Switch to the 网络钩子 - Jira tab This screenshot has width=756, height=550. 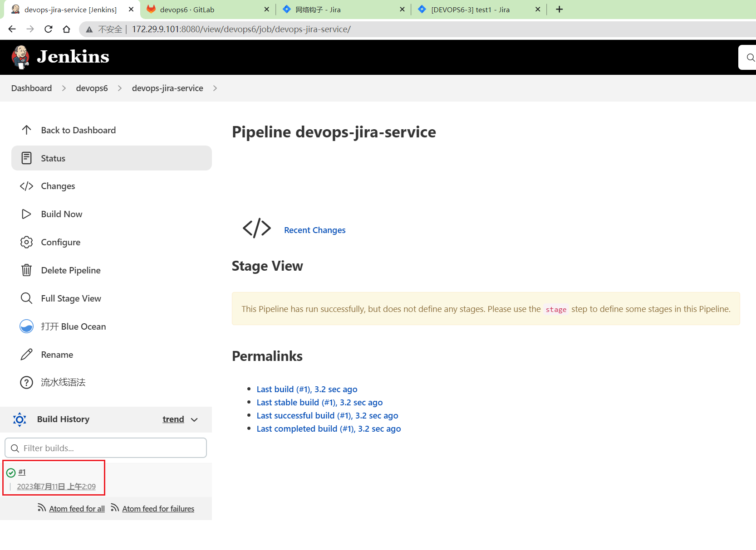click(343, 10)
